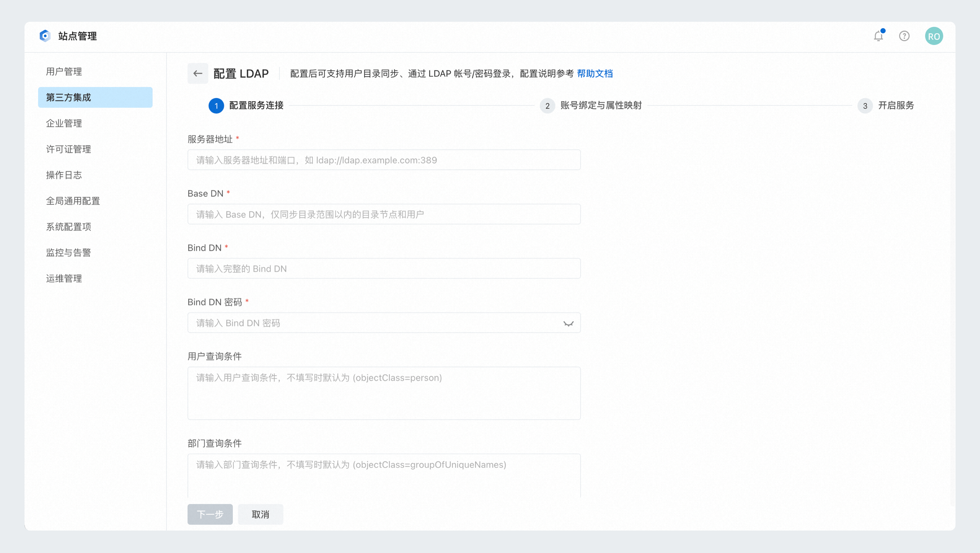
Task: Click the 站点管理 title
Action: tap(77, 36)
